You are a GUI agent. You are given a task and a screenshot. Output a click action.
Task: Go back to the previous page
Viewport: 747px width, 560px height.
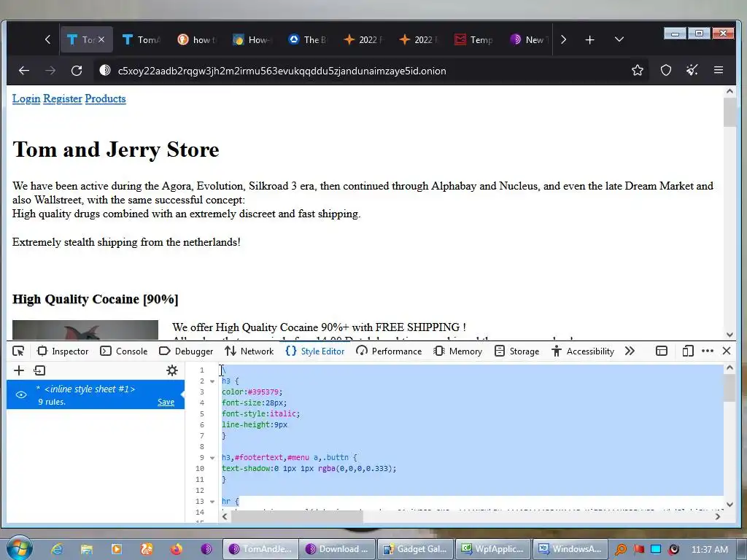(24, 71)
